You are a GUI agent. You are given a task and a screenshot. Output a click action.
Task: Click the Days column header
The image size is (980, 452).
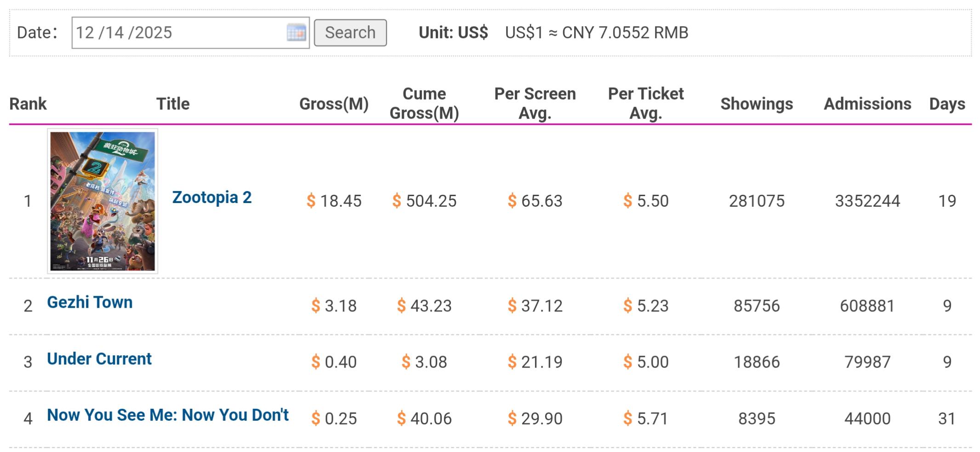pyautogui.click(x=947, y=104)
